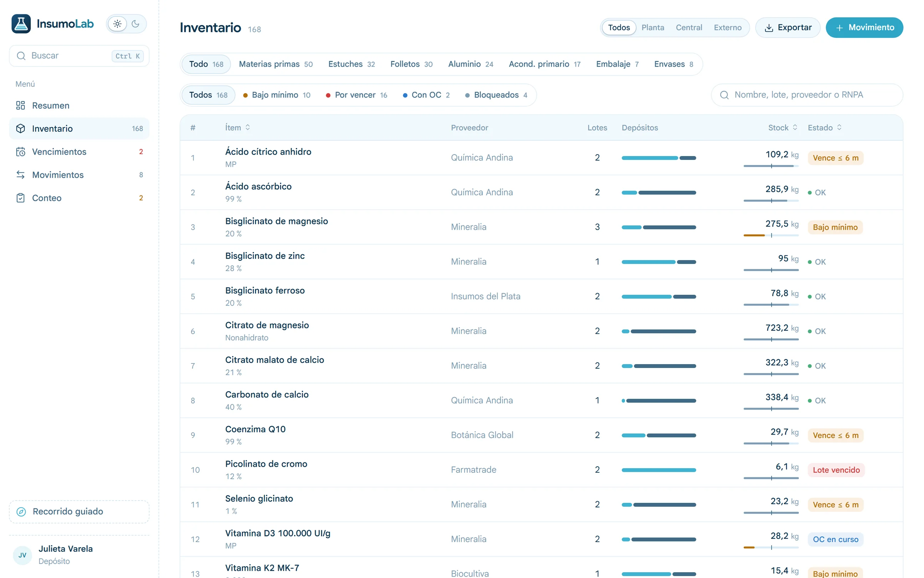Select Planta location filter
Viewport: 924px width, 578px height.
pyautogui.click(x=653, y=27)
